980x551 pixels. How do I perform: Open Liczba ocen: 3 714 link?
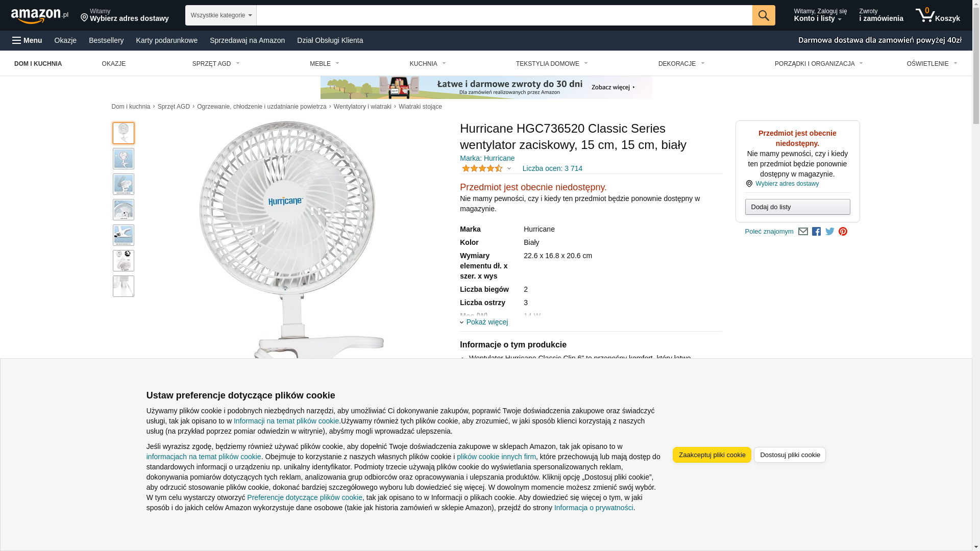click(552, 168)
